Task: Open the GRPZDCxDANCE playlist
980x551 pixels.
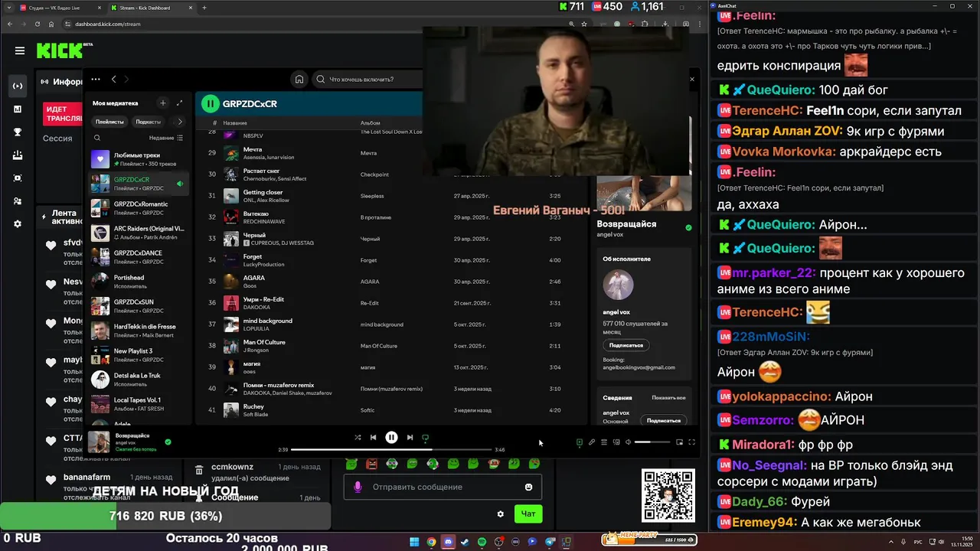Action: tap(139, 257)
